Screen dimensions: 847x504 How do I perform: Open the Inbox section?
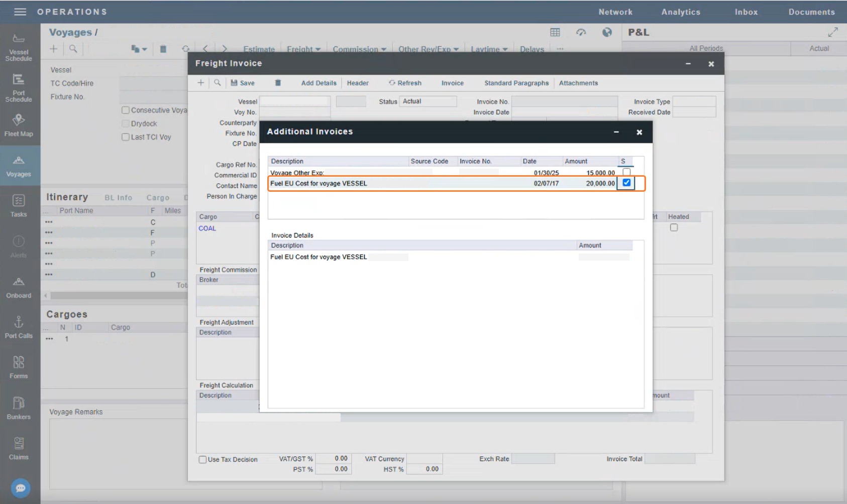pyautogui.click(x=746, y=12)
